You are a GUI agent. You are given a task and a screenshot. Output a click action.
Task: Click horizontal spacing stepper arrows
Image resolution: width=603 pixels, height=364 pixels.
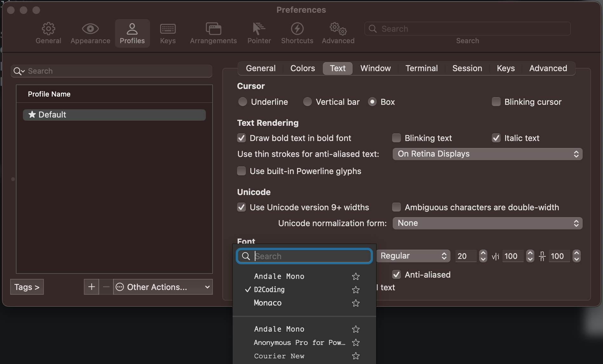[x=530, y=256]
